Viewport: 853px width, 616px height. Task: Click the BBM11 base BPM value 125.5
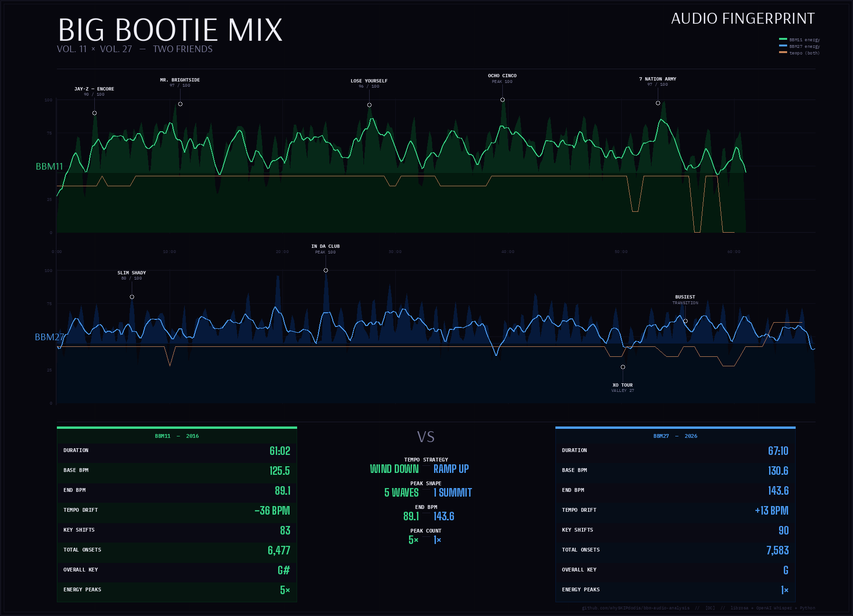(x=280, y=471)
